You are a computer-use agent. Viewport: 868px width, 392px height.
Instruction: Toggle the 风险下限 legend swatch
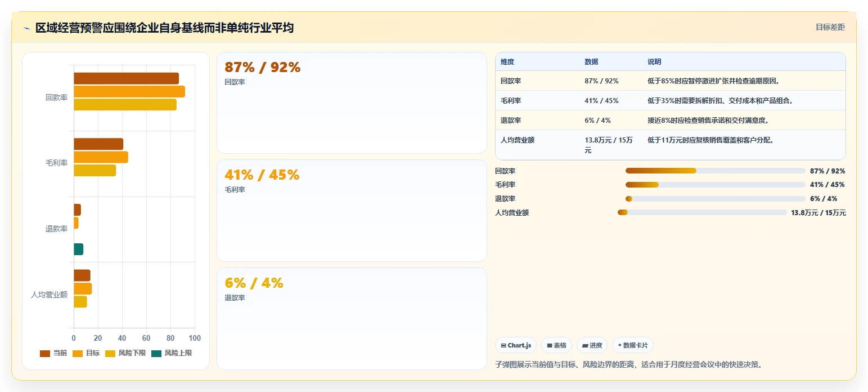pos(110,353)
